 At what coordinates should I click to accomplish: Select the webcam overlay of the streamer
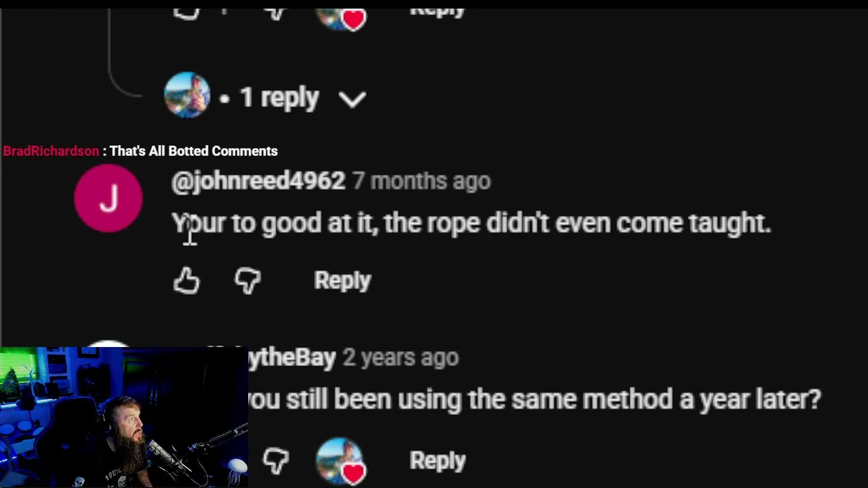[x=124, y=417]
